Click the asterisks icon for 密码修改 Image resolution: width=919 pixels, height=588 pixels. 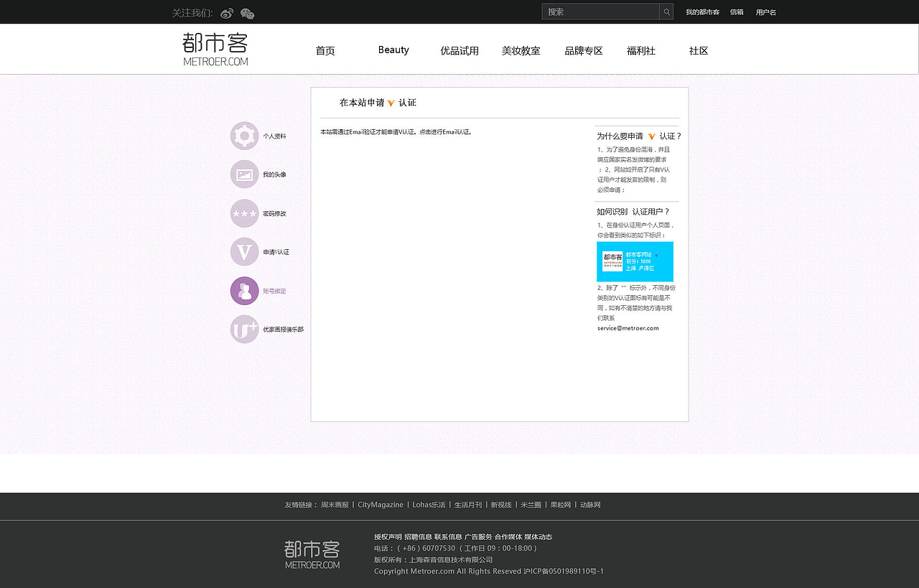245,213
